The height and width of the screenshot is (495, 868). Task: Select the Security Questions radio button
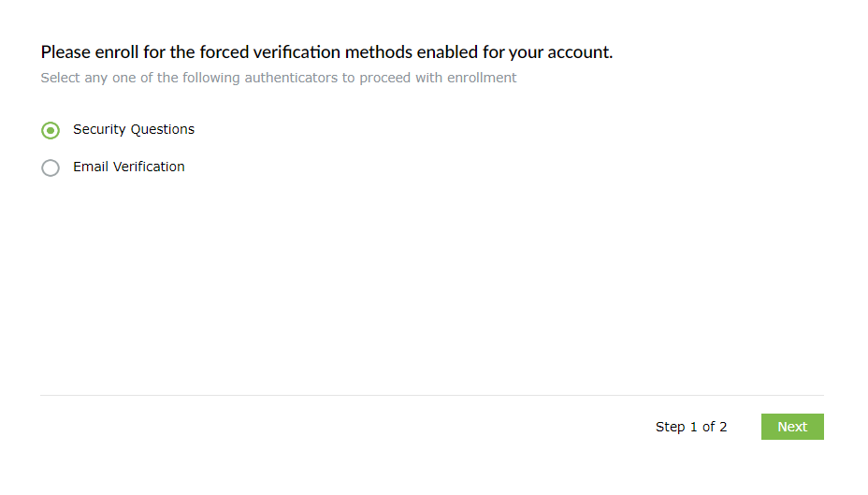51,130
